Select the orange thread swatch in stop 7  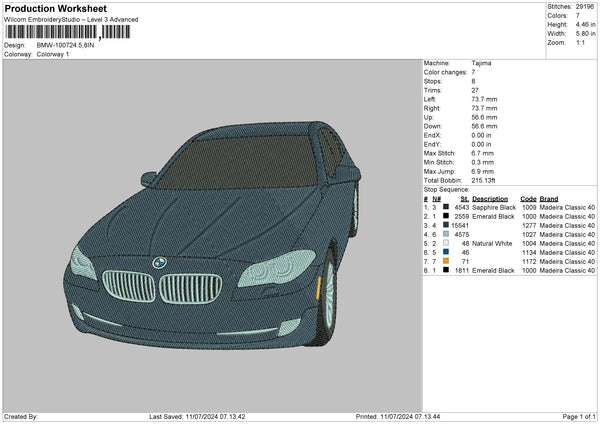[x=446, y=261]
